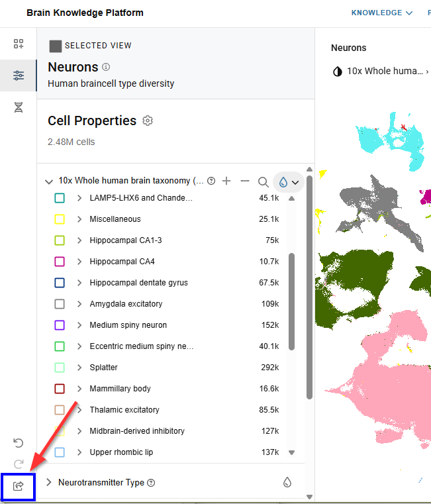Image resolution: width=431 pixels, height=504 pixels.
Task: Click the Neurotransmitter Type color droplet icon
Action: click(x=287, y=482)
